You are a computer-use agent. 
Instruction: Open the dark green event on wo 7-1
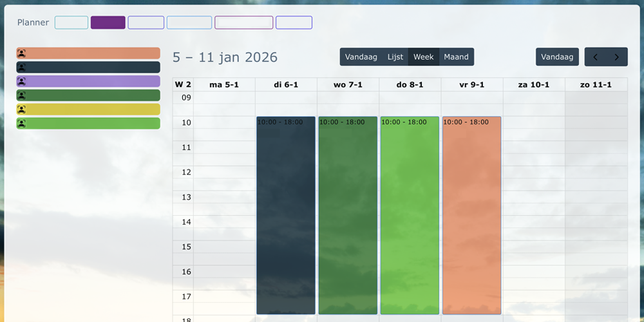coord(348,216)
